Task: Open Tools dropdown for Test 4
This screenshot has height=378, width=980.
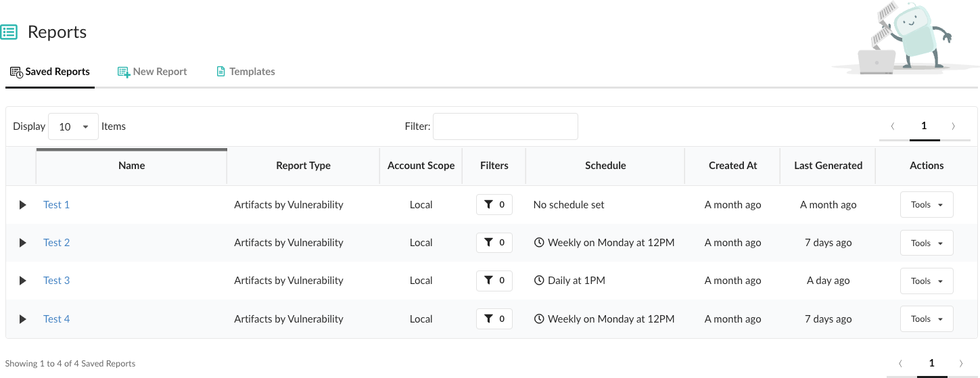Action: coord(926,319)
